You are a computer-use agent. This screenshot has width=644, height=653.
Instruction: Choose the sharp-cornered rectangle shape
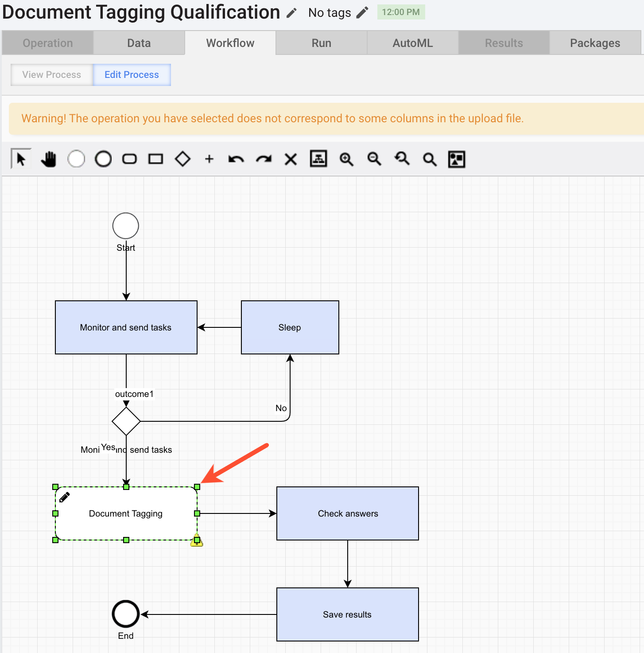click(x=155, y=159)
